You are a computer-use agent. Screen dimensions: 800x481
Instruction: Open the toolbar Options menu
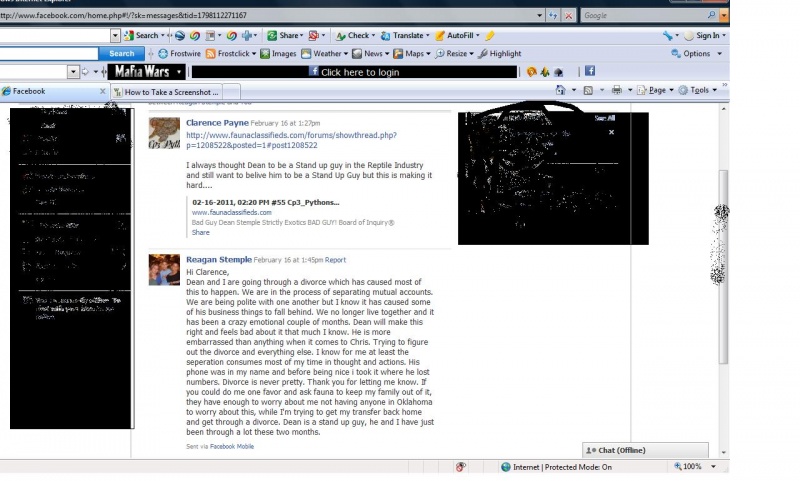[x=696, y=54]
